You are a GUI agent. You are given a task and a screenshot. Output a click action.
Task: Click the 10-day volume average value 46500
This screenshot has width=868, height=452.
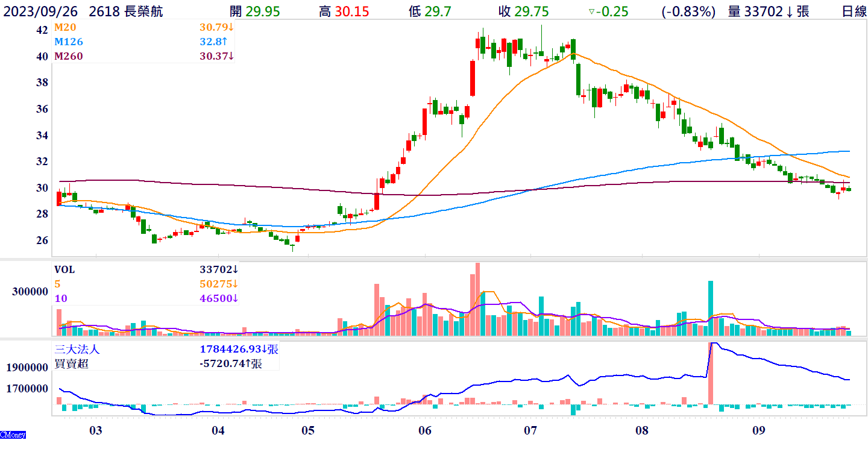(x=215, y=298)
